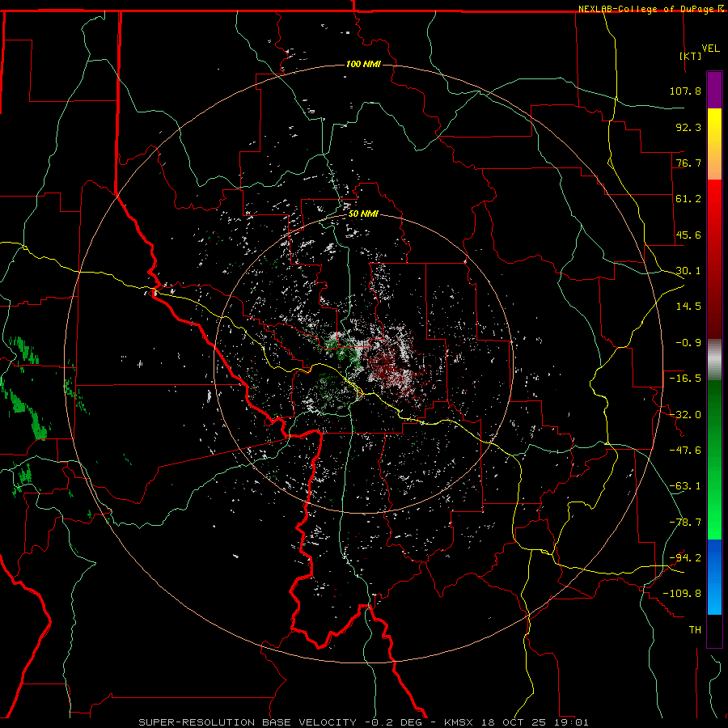Click the yellow-orange segment of the color bar
The width and height of the screenshot is (728, 728).
[714, 144]
